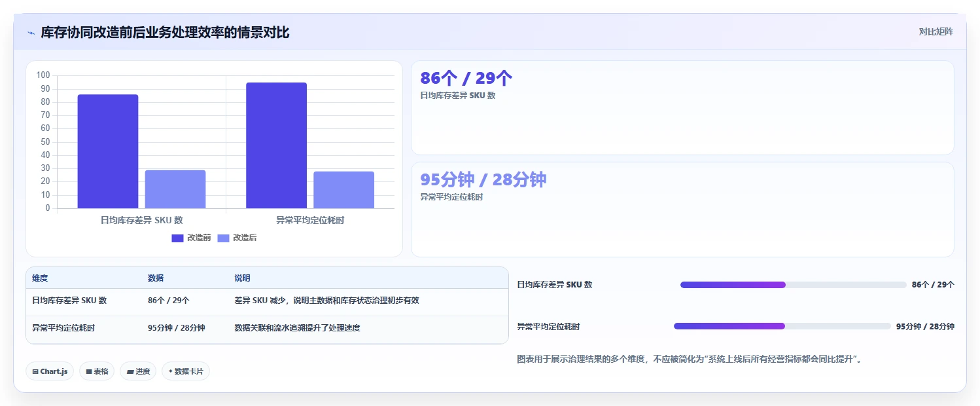Image resolution: width=980 pixels, height=406 pixels.
Task: Select the 数据卡片 tag chip
Action: click(x=186, y=371)
